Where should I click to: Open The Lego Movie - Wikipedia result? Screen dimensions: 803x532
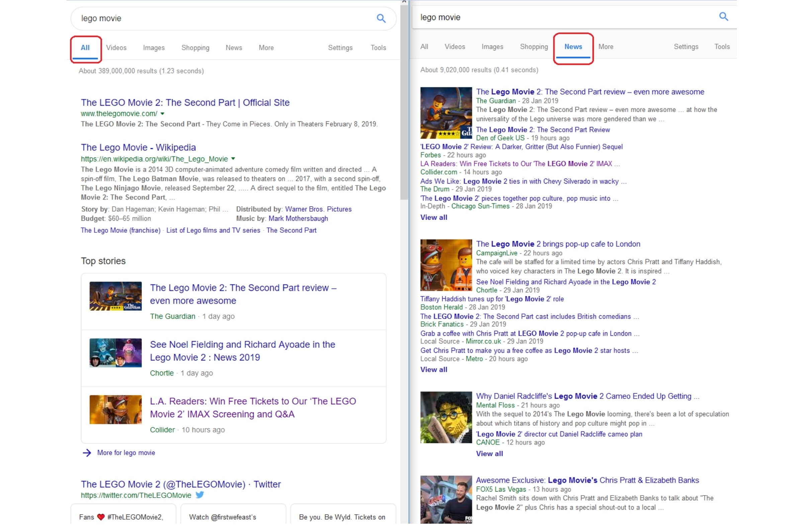coord(138,147)
